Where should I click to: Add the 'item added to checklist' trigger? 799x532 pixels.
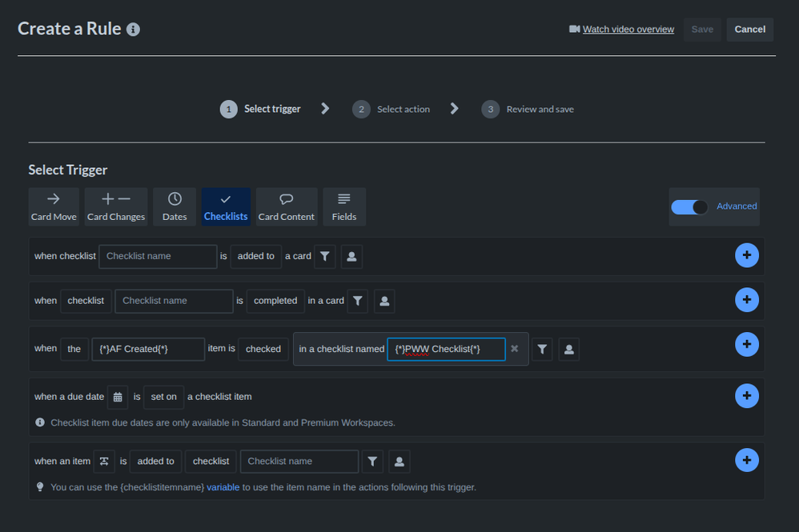pos(746,460)
